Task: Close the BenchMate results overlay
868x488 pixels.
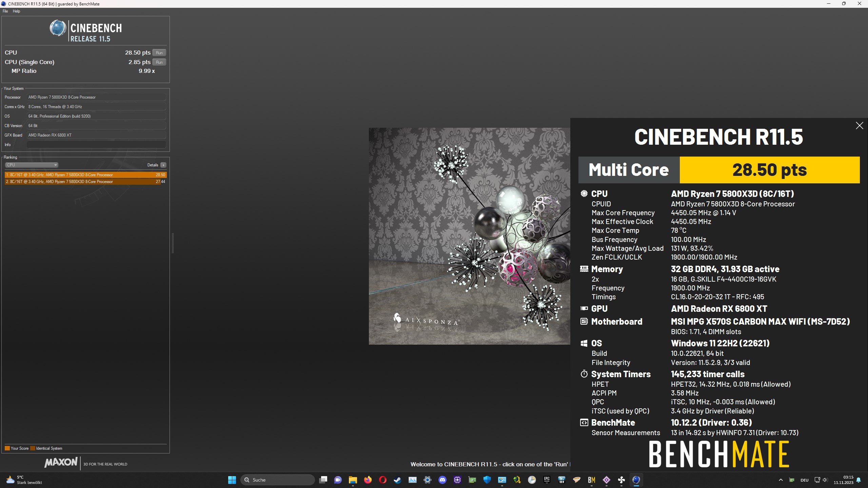Action: click(x=859, y=126)
